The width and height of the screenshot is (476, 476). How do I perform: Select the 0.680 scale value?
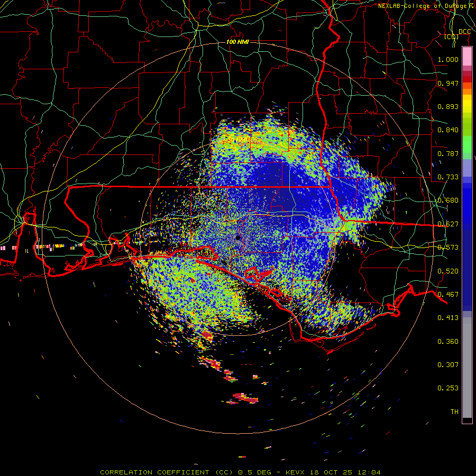[448, 200]
